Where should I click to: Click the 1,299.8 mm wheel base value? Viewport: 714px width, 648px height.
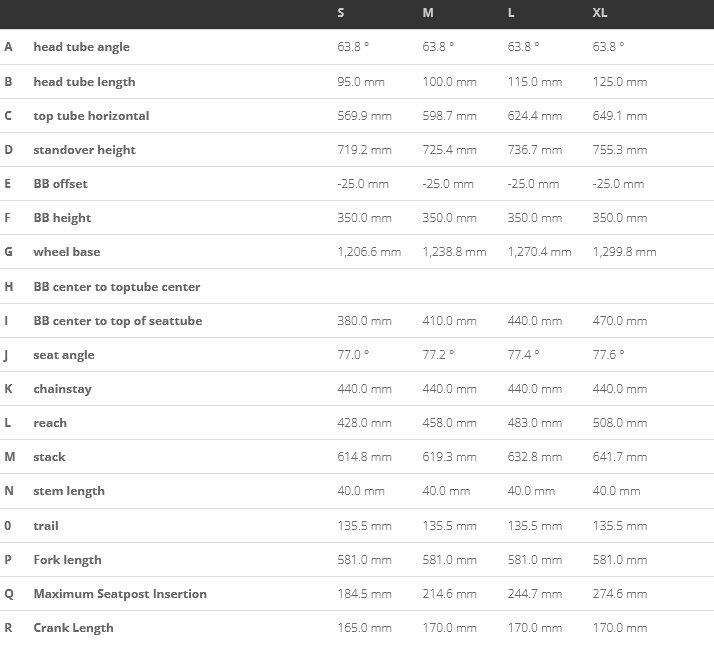(624, 252)
